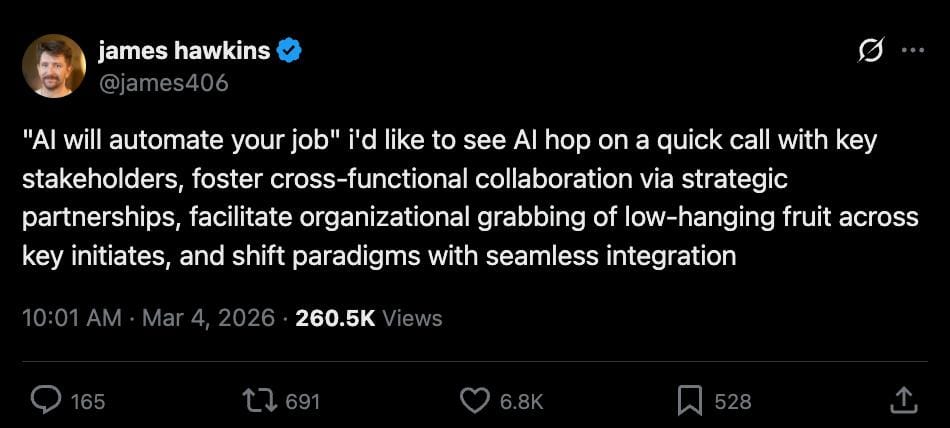The height and width of the screenshot is (428, 950).
Task: Click the 691 reposts count
Action: [x=302, y=401]
